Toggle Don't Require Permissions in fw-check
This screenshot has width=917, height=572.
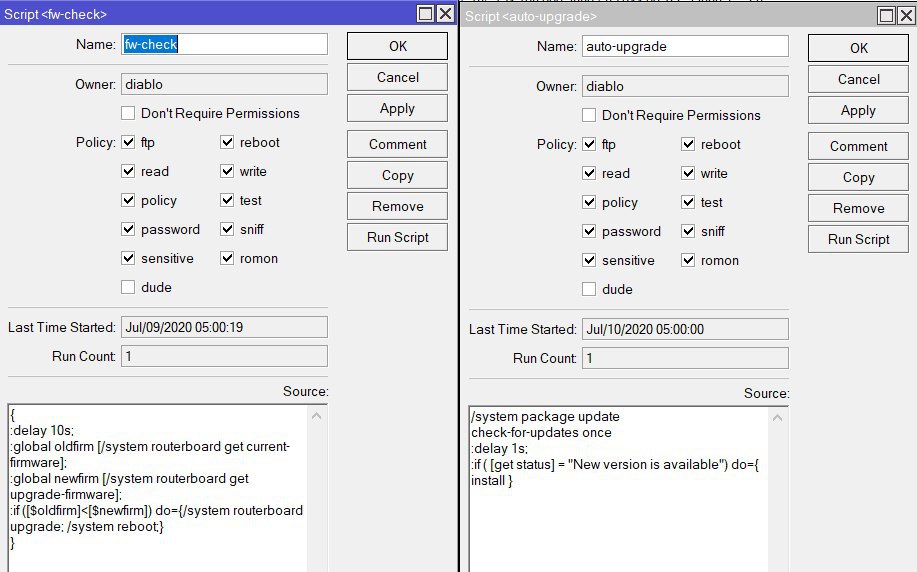click(x=128, y=113)
